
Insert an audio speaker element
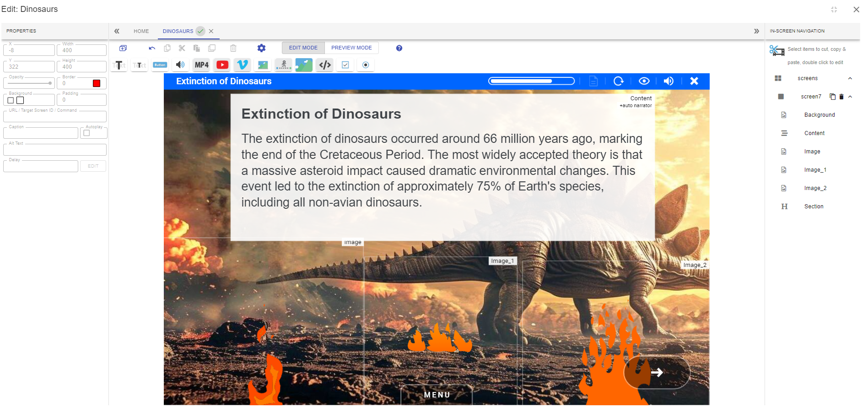(x=181, y=65)
